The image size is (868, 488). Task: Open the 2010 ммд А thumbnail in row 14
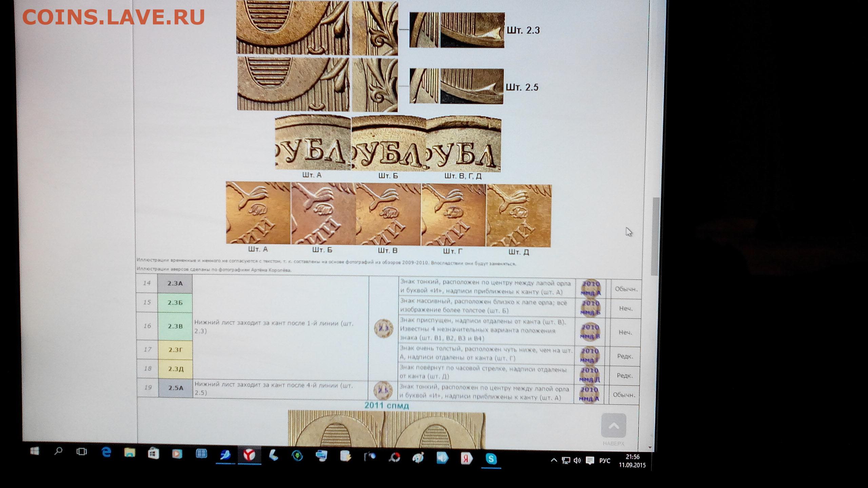coord(591,288)
